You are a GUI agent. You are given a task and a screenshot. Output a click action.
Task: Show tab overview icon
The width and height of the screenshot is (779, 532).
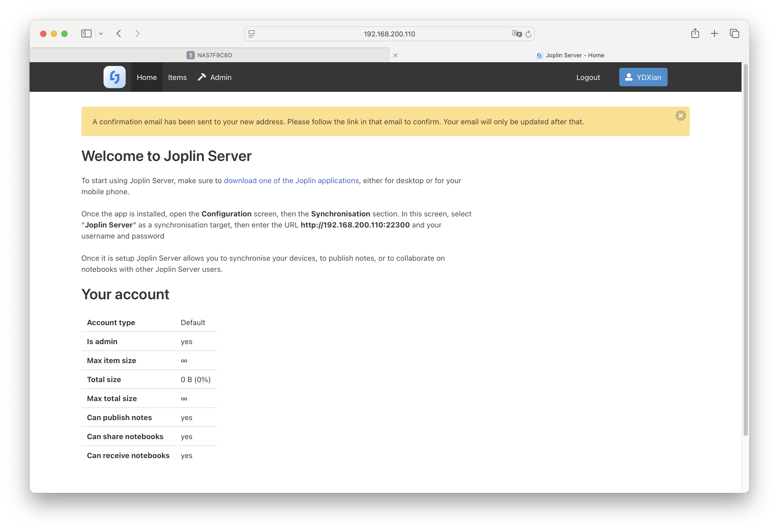pos(734,34)
